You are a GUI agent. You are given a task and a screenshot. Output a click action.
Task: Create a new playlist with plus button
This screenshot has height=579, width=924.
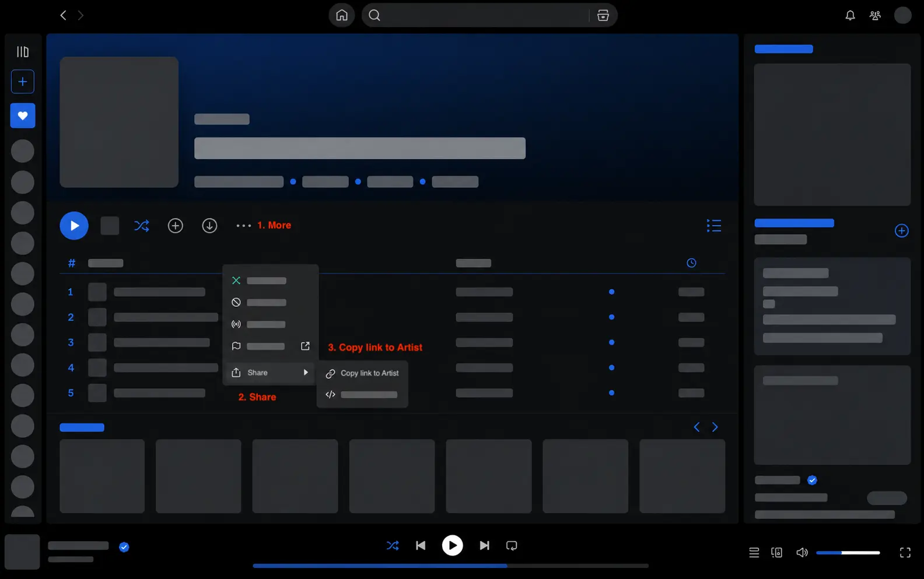[23, 82]
